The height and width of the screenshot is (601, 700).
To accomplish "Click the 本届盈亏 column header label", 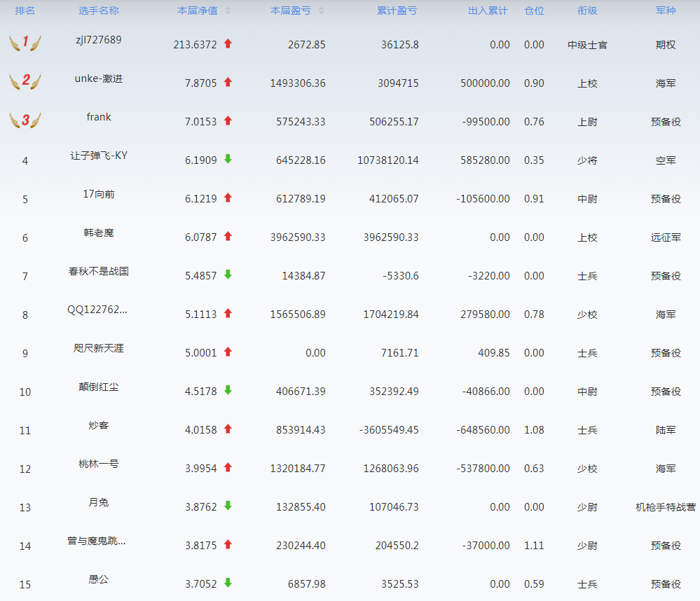I will [291, 11].
